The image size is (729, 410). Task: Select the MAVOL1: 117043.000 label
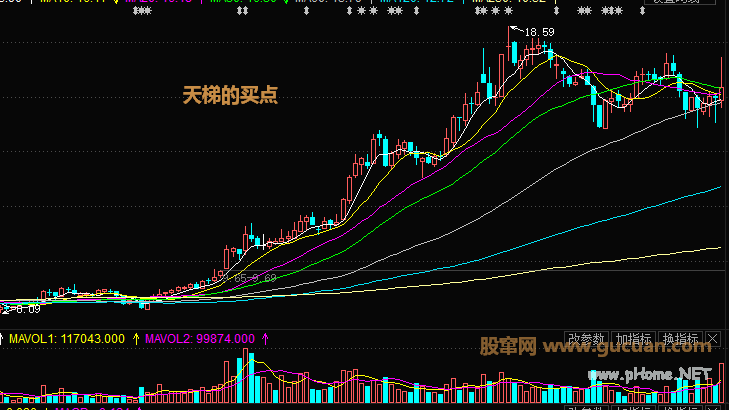point(67,339)
